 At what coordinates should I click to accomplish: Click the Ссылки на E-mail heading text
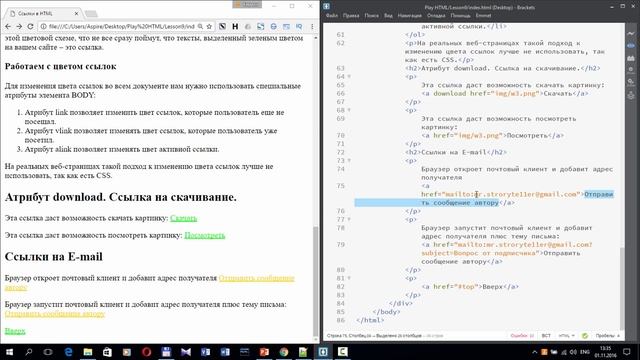click(x=53, y=256)
